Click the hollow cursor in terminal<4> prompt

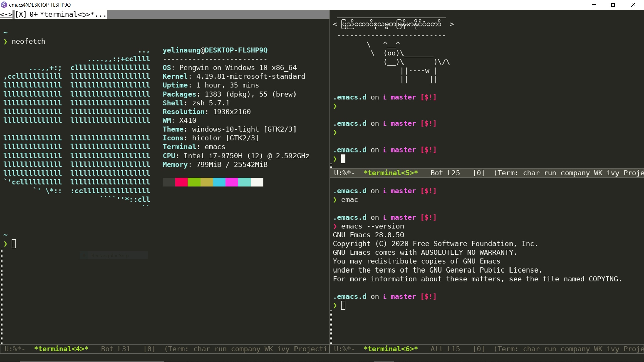tap(14, 244)
